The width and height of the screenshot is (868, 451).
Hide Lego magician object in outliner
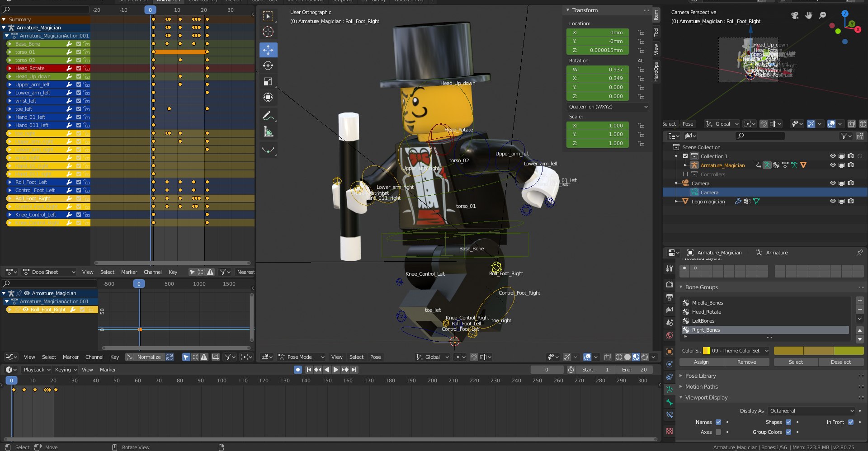coord(833,202)
